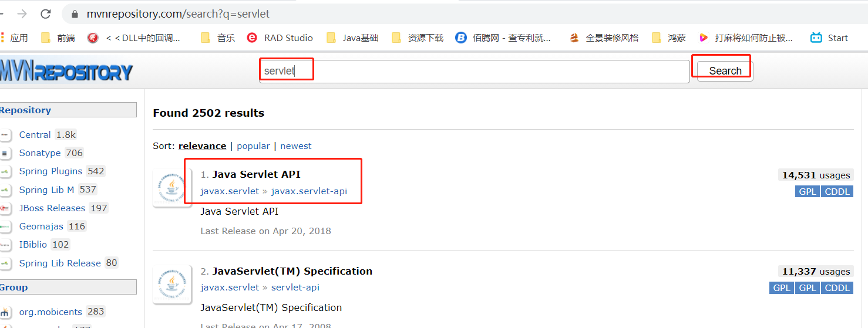Click the GPL badge of Java Servlet API
The height and width of the screenshot is (328, 868).
(808, 191)
